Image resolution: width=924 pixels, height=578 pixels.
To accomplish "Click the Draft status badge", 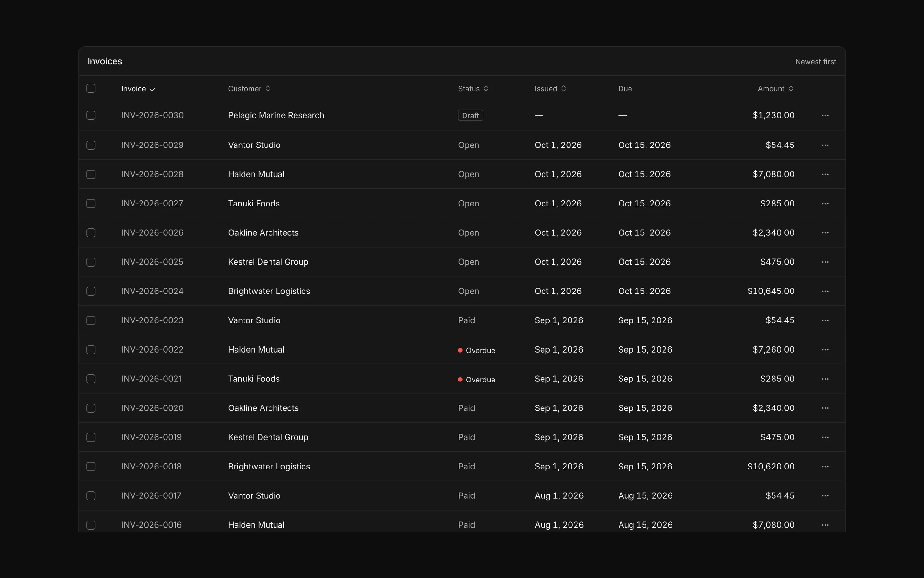I will pos(470,116).
